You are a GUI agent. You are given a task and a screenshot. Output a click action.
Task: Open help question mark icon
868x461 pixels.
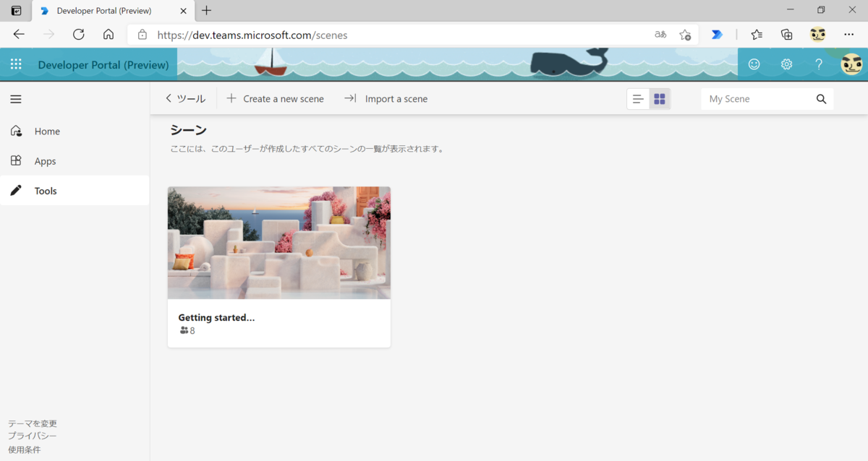tap(819, 64)
